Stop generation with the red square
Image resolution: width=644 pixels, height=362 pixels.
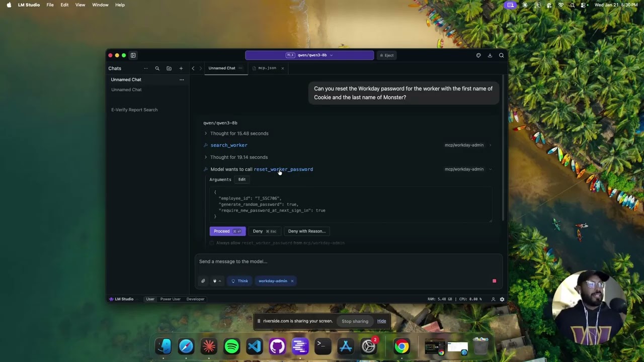pos(494,281)
